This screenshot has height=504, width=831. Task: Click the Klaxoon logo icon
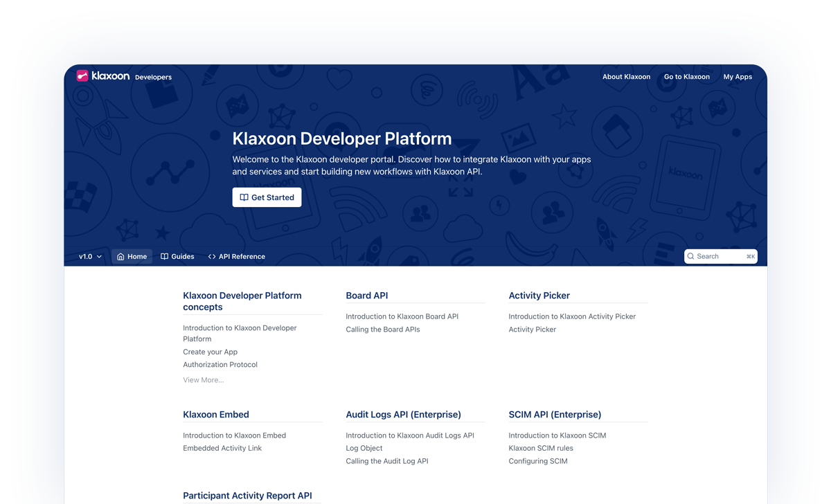coord(82,76)
